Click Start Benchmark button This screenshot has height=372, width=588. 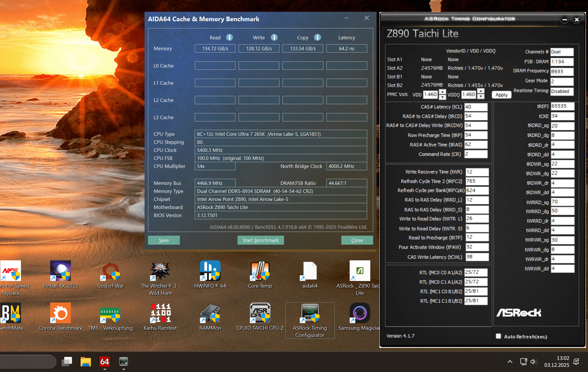[x=260, y=240]
